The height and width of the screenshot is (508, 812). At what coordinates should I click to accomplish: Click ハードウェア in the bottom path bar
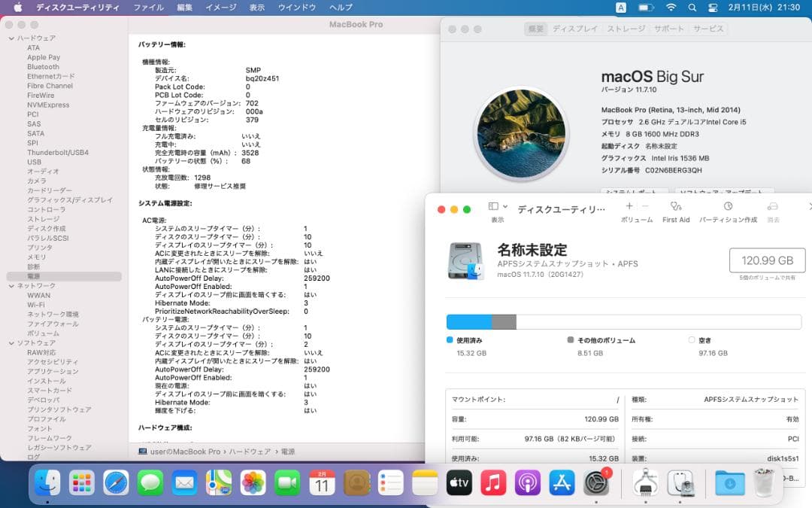click(250, 452)
